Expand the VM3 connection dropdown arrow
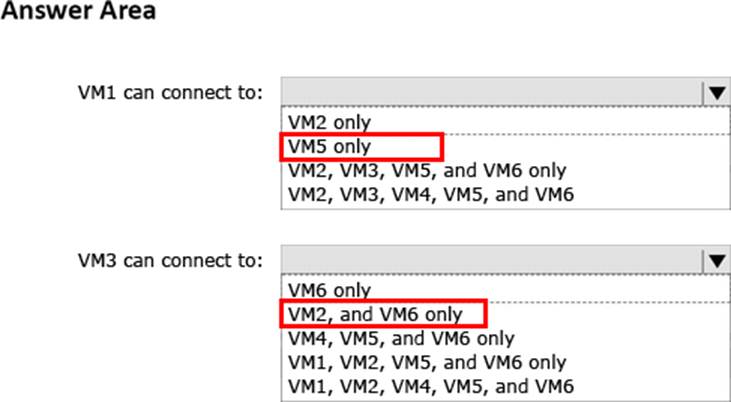 click(717, 260)
